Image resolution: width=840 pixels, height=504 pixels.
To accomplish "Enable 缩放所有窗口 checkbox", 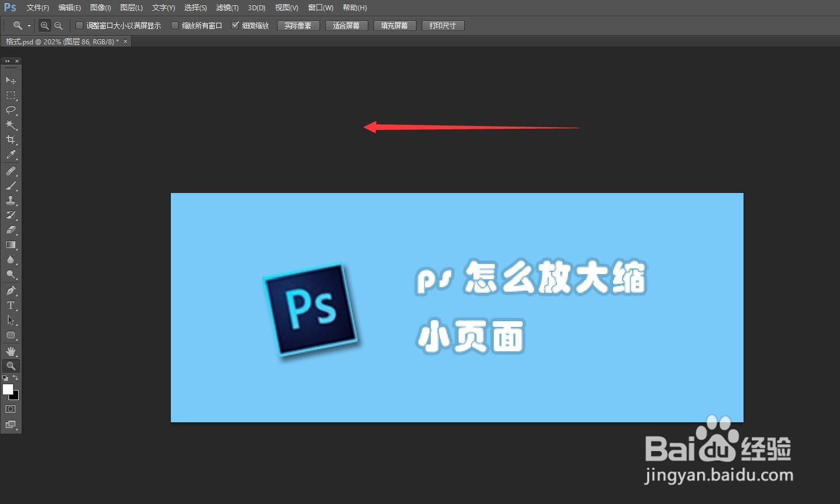I will [175, 25].
